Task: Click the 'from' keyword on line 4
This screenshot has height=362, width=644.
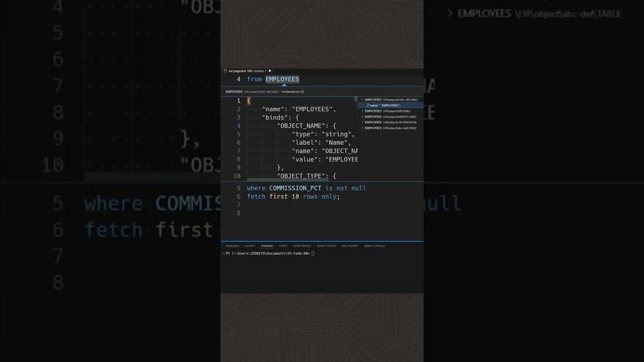Action: point(255,79)
